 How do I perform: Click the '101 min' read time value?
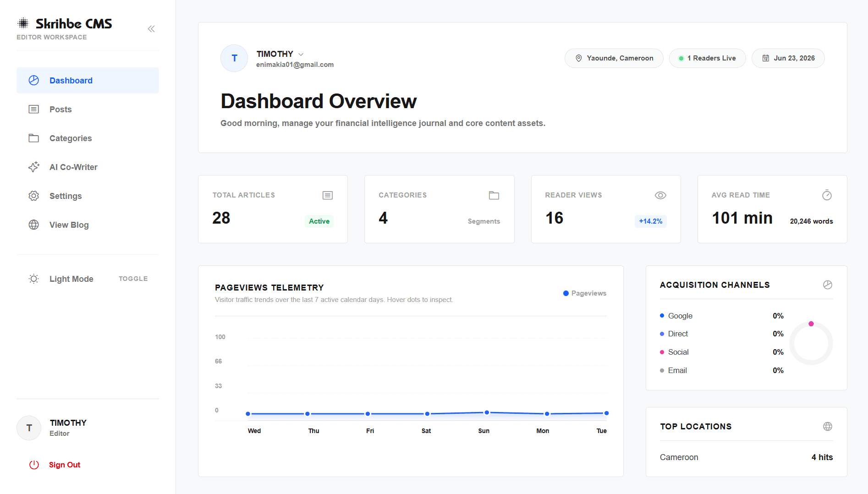[742, 218]
